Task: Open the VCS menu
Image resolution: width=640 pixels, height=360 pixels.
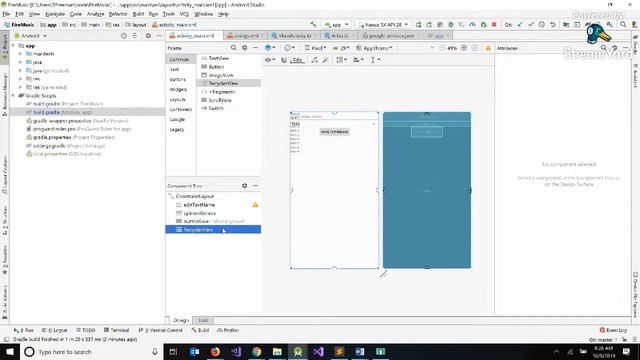Action: 184,14
